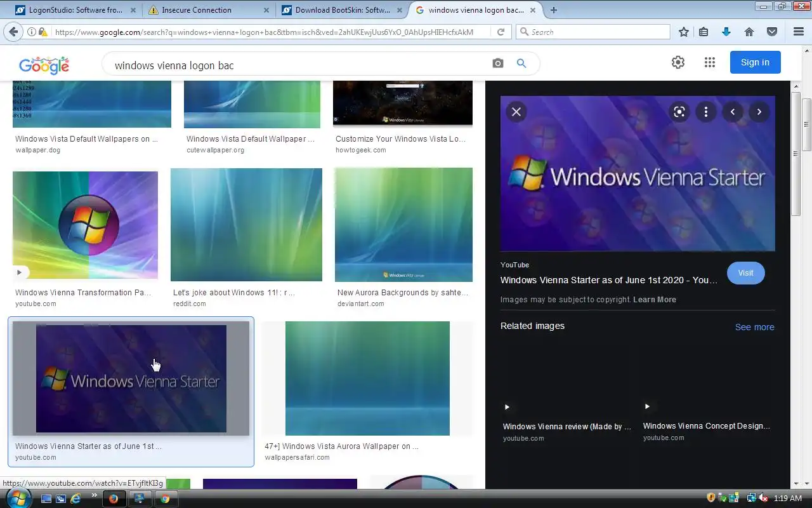Viewport: 812px width, 508px height.
Task: Switch to Chrome taskbar button
Action: coord(165,498)
